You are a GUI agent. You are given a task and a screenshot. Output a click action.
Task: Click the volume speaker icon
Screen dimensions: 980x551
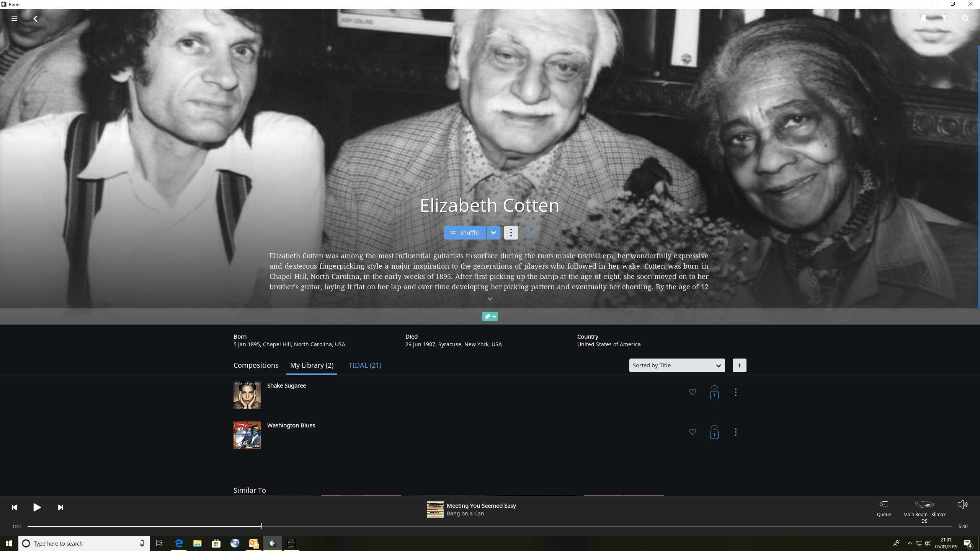962,504
